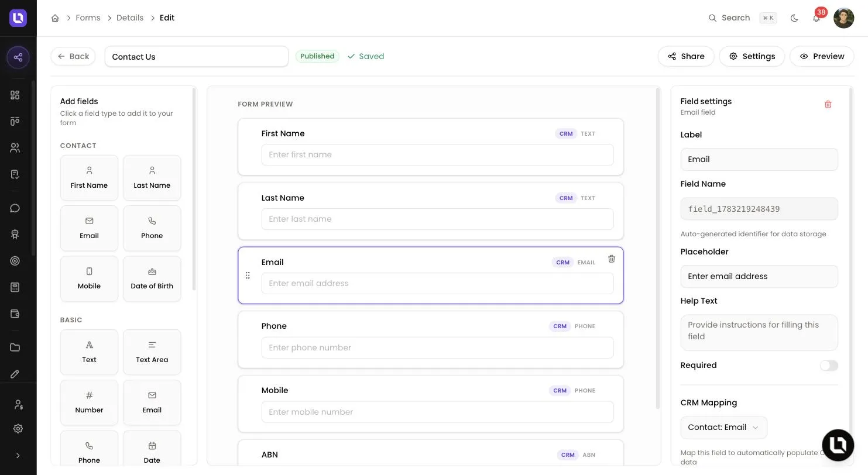Screen dimensions: 868x475
Task: Add a First Name contact field
Action: [89, 178]
